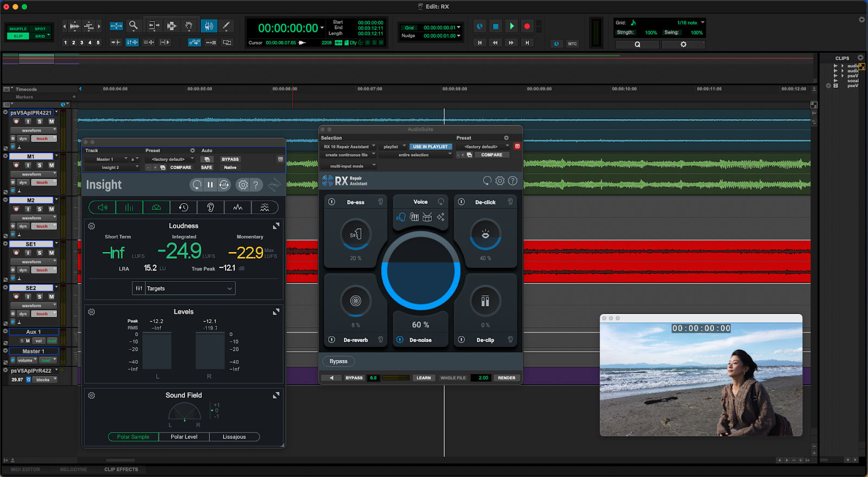Click SAFE in the Insight plugin header
This screenshot has width=868, height=477.
[x=207, y=167]
